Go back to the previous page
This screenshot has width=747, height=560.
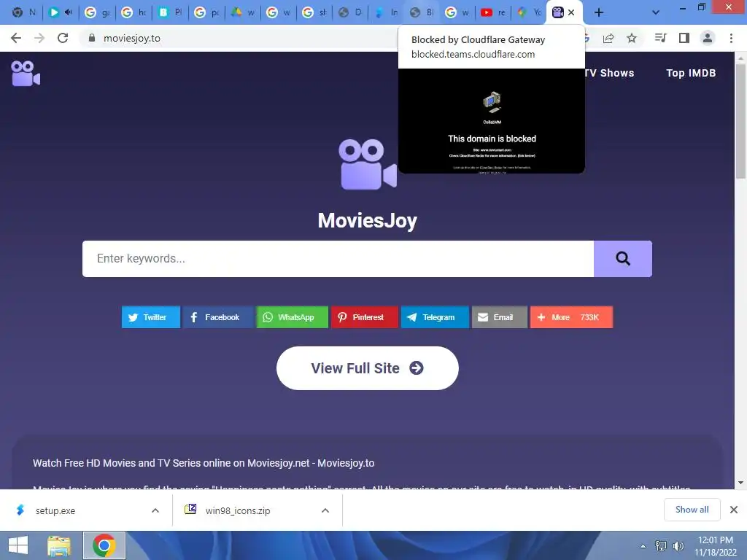pos(16,38)
